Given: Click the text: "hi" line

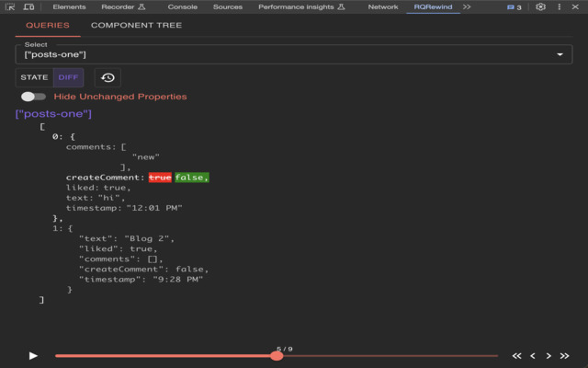Looking at the screenshot, I should pyautogui.click(x=96, y=198).
